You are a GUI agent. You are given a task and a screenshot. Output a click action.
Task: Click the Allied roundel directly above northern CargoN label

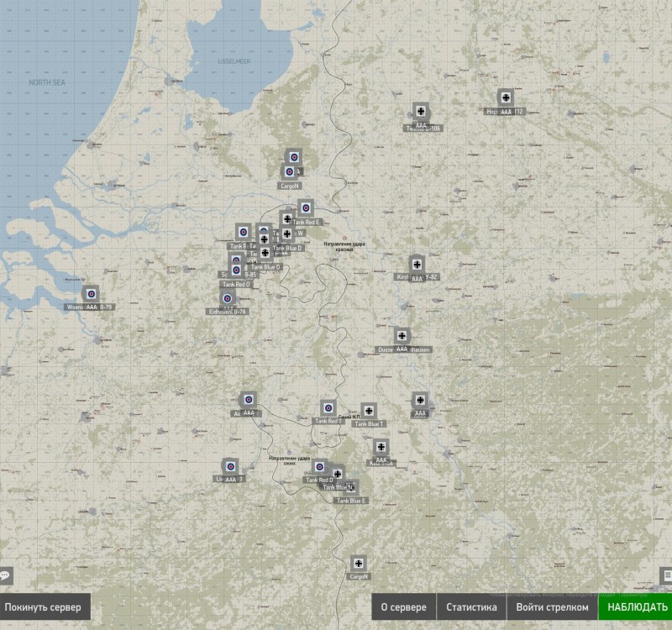coord(290,172)
